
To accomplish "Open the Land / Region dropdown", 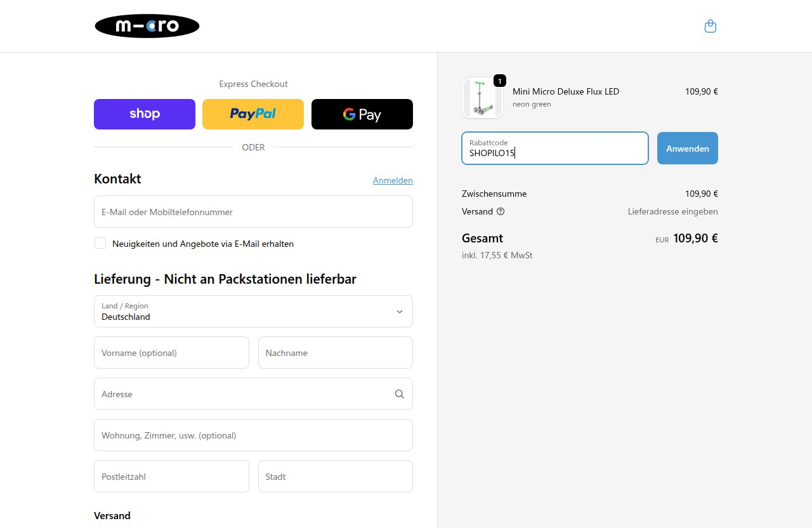I will tap(253, 312).
